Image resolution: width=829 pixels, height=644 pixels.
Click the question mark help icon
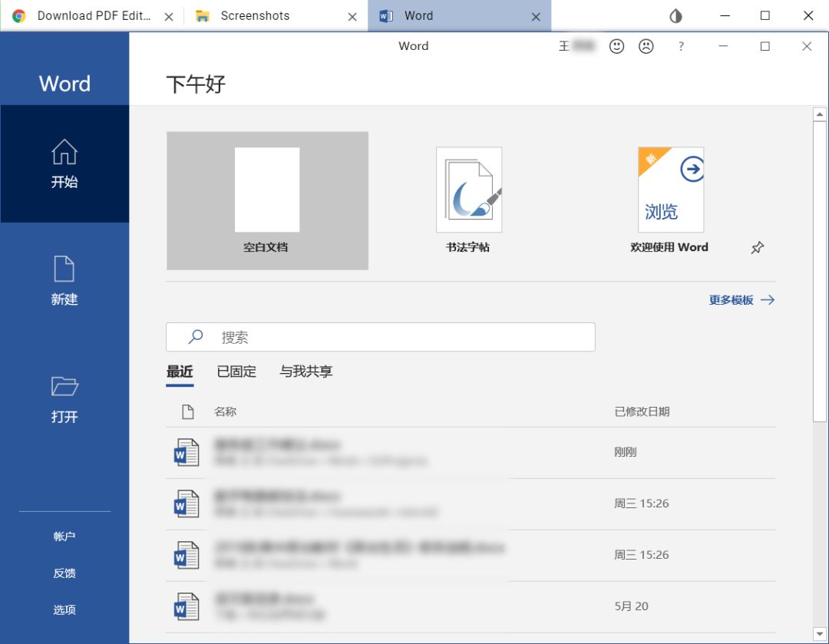tap(681, 47)
